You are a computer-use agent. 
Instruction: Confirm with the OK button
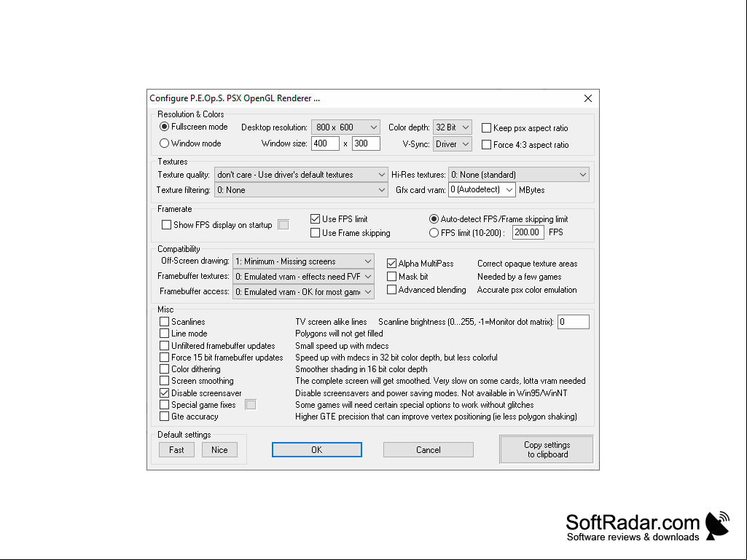coord(317,450)
